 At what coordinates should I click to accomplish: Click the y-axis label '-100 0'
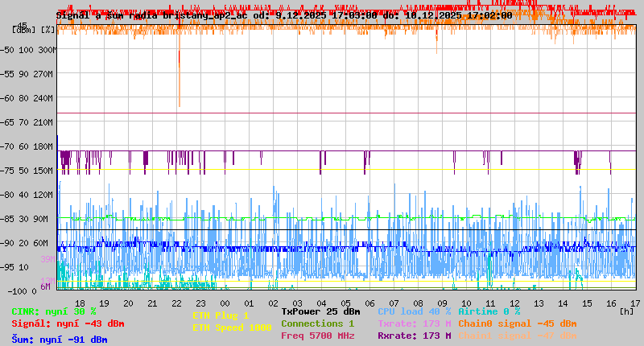tap(23, 291)
